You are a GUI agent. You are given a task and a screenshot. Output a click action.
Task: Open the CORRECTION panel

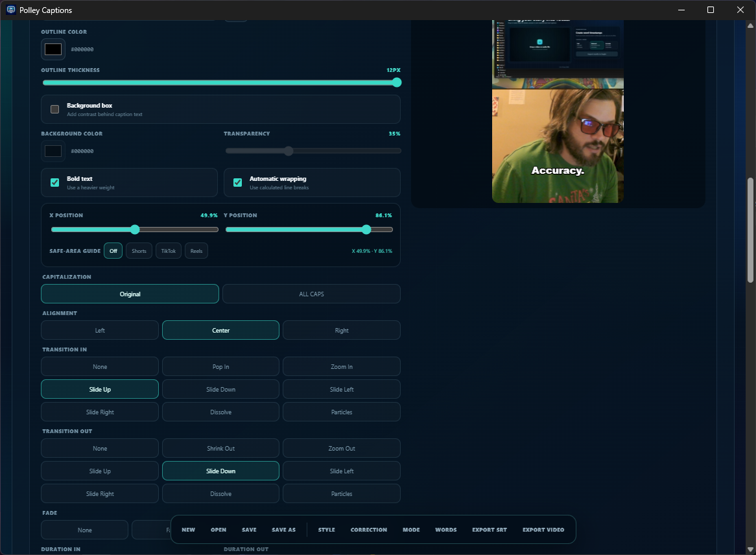pyautogui.click(x=369, y=530)
